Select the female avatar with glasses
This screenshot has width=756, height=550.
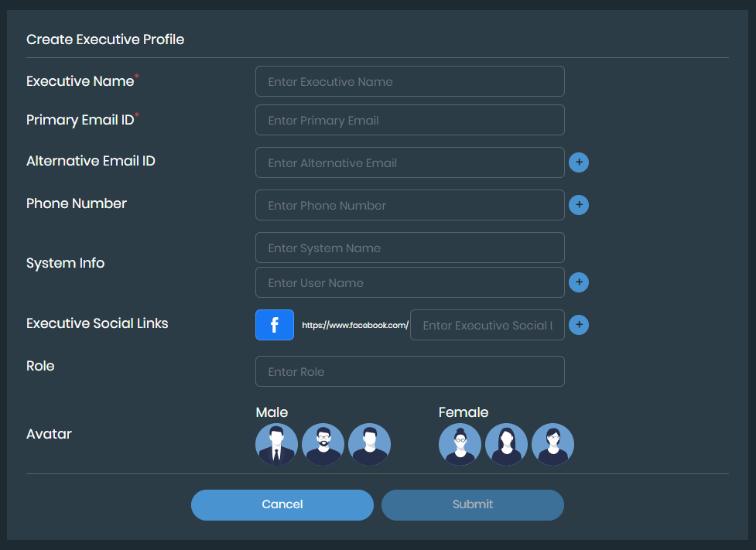(x=460, y=444)
